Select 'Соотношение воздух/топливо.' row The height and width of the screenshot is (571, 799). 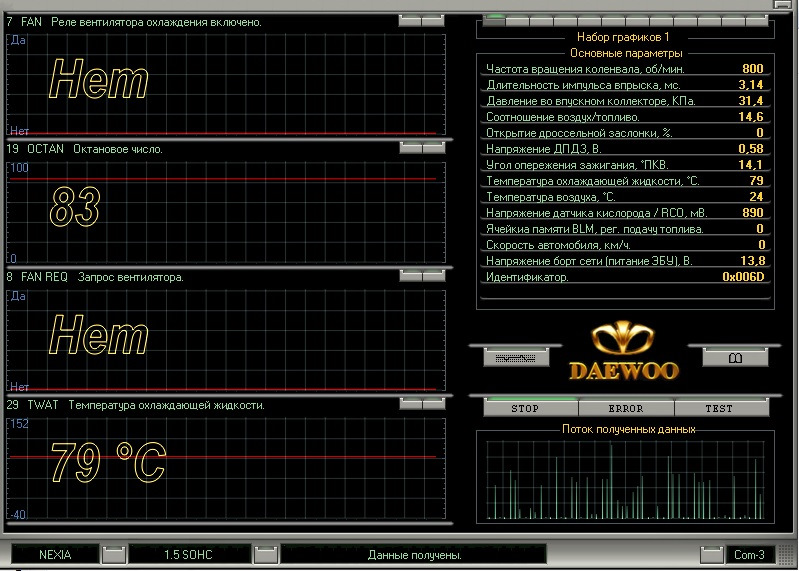click(x=625, y=117)
